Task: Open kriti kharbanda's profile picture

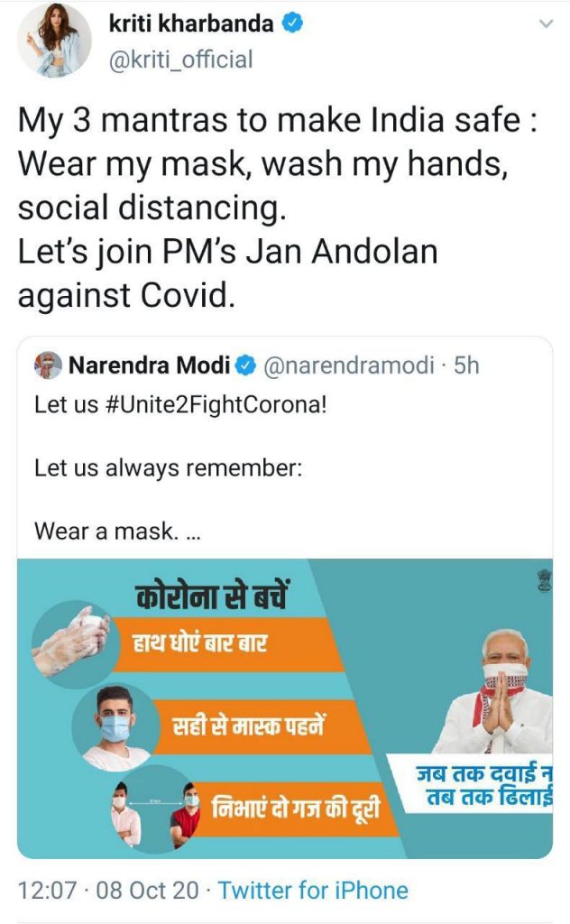Action: click(x=55, y=41)
